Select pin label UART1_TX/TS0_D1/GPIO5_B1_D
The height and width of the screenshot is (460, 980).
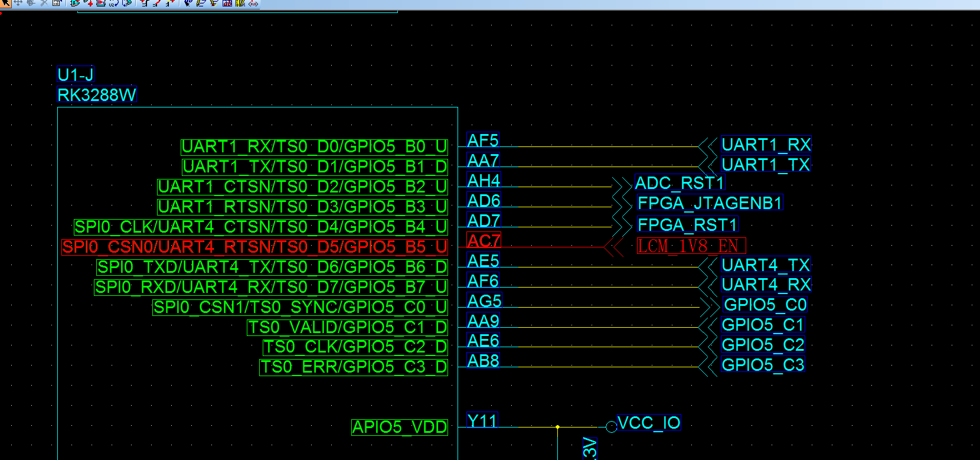tap(315, 167)
